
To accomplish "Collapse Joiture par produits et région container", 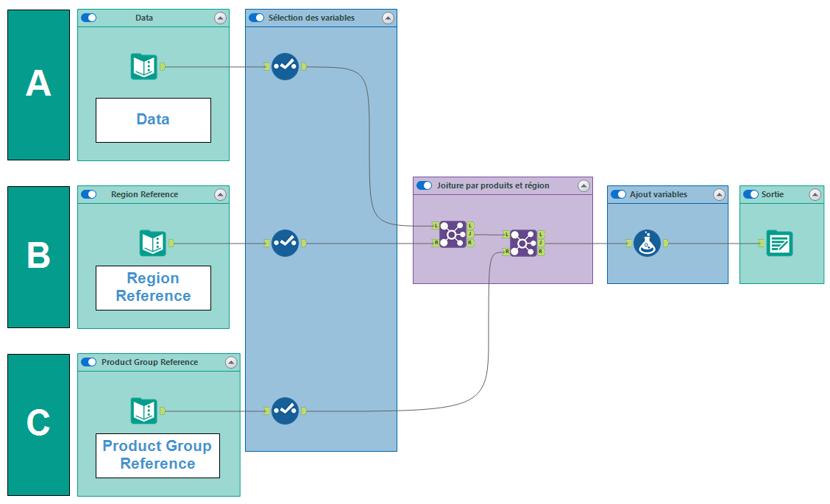I will click(x=584, y=186).
